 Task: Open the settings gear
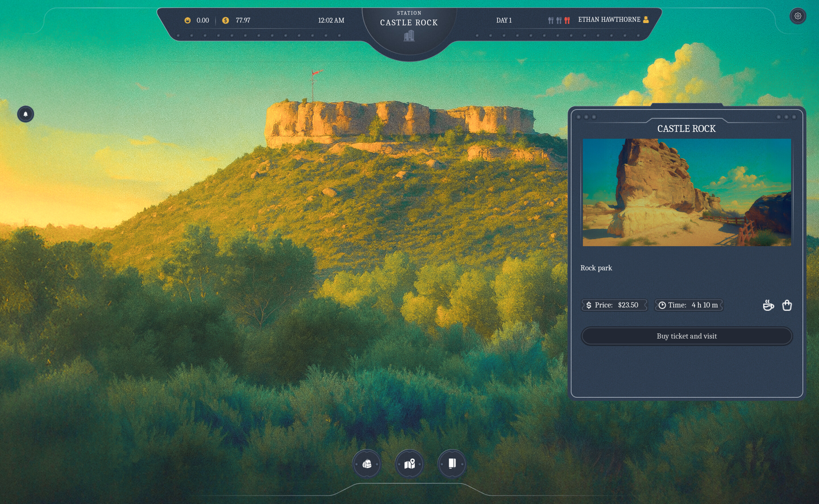(798, 16)
